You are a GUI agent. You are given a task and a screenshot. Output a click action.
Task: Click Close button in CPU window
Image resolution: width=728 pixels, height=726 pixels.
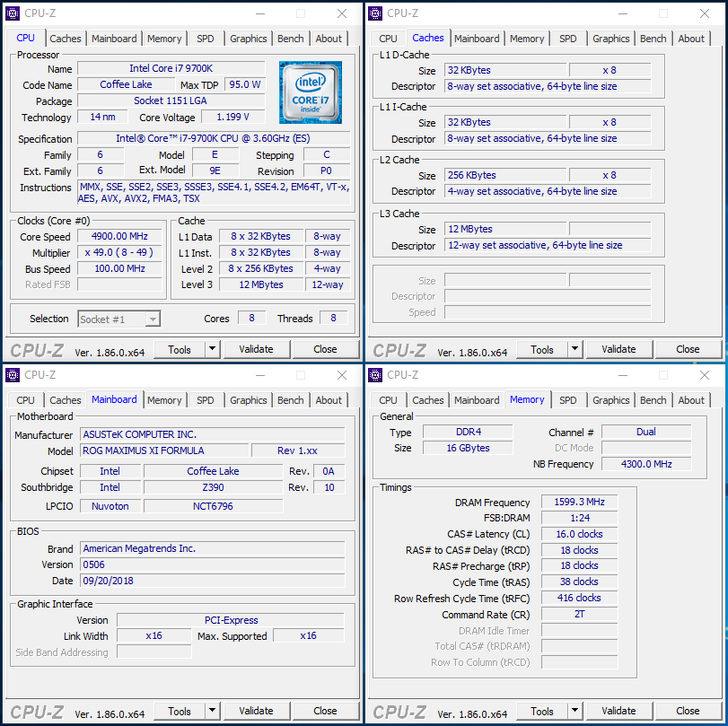tap(325, 349)
